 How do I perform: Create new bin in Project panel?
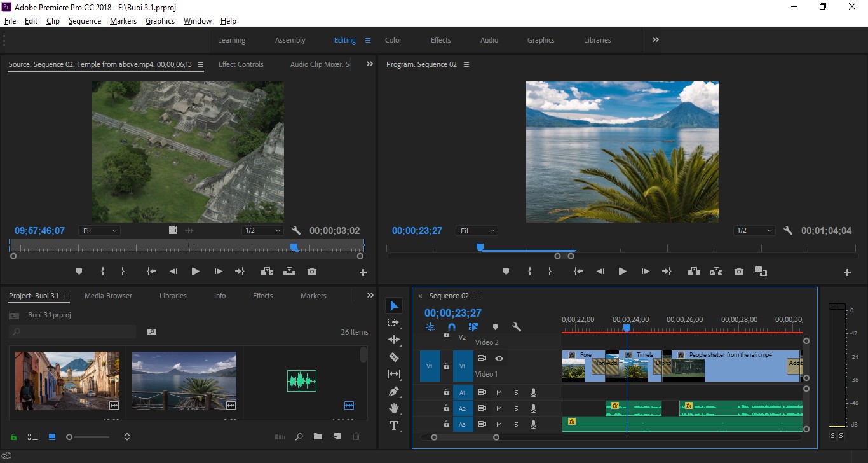coord(318,437)
